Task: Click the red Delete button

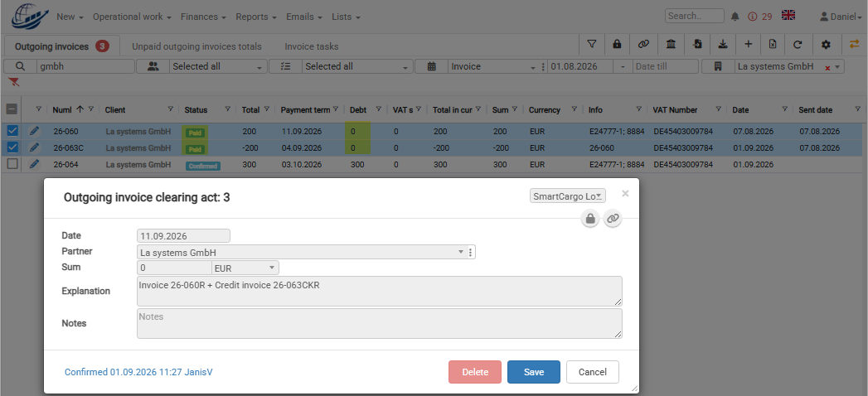Action: click(475, 372)
